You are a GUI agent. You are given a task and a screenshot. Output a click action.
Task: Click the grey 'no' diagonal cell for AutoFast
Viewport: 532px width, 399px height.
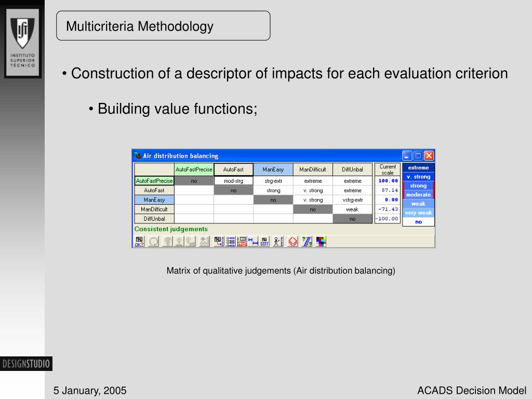(x=233, y=190)
